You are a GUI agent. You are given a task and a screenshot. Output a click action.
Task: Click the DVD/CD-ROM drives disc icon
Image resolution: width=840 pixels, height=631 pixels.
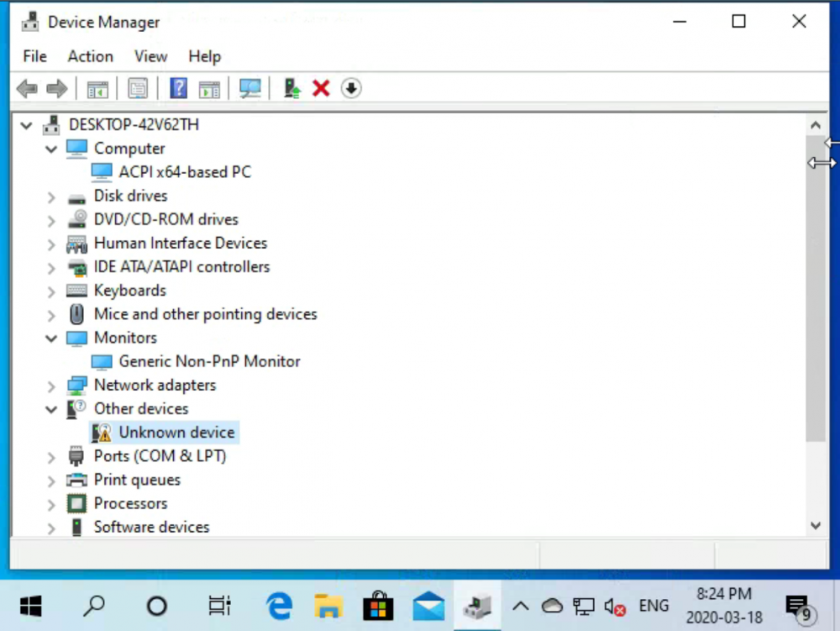click(77, 219)
